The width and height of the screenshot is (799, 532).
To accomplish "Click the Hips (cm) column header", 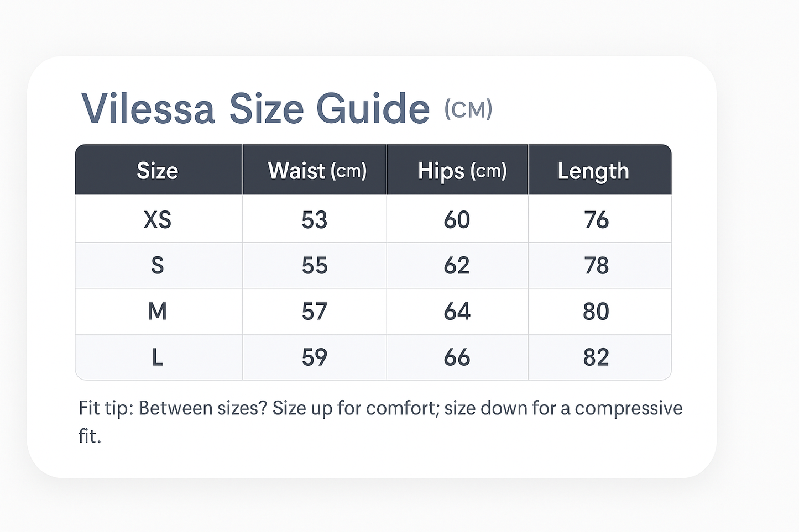I will pyautogui.click(x=462, y=171).
